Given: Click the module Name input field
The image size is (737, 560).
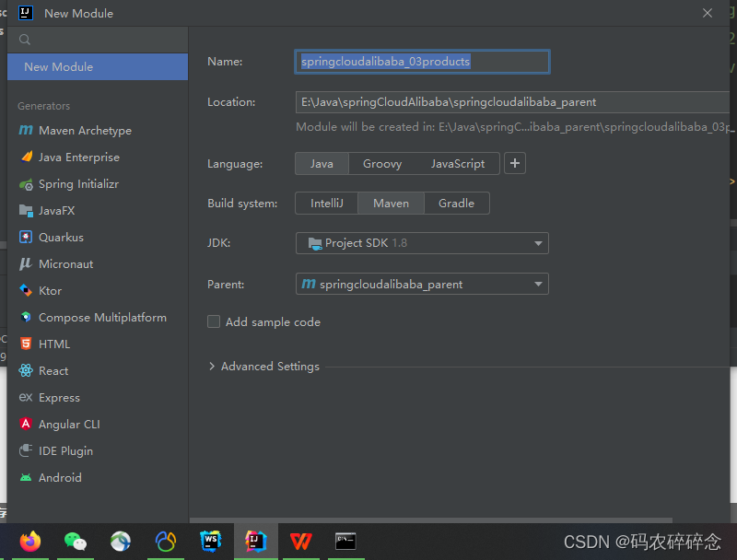Looking at the screenshot, I should tap(422, 62).
